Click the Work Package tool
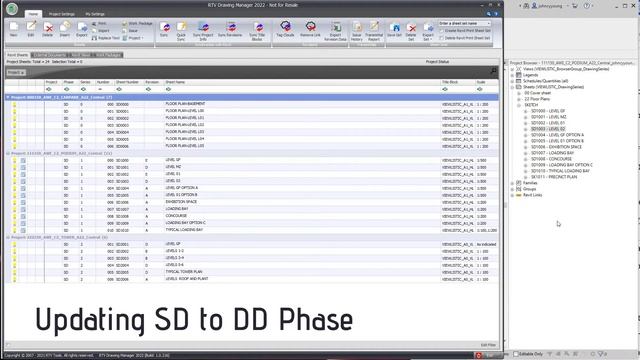The width and height of the screenshot is (640, 360). pyautogui.click(x=137, y=24)
